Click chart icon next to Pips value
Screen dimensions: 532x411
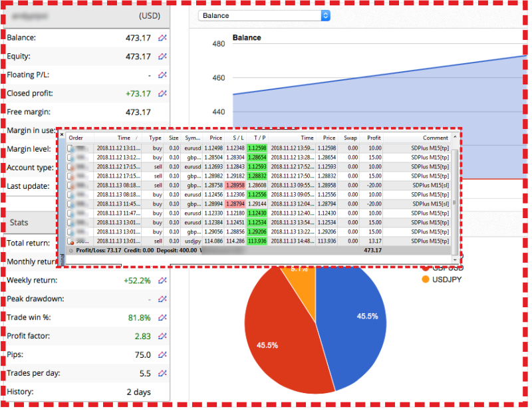pos(162,354)
